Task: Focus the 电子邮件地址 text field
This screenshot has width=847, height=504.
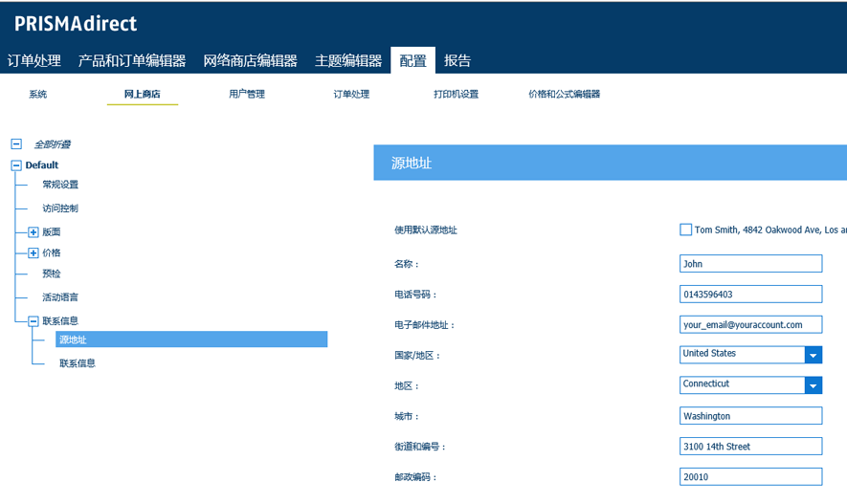Action: coord(750,324)
